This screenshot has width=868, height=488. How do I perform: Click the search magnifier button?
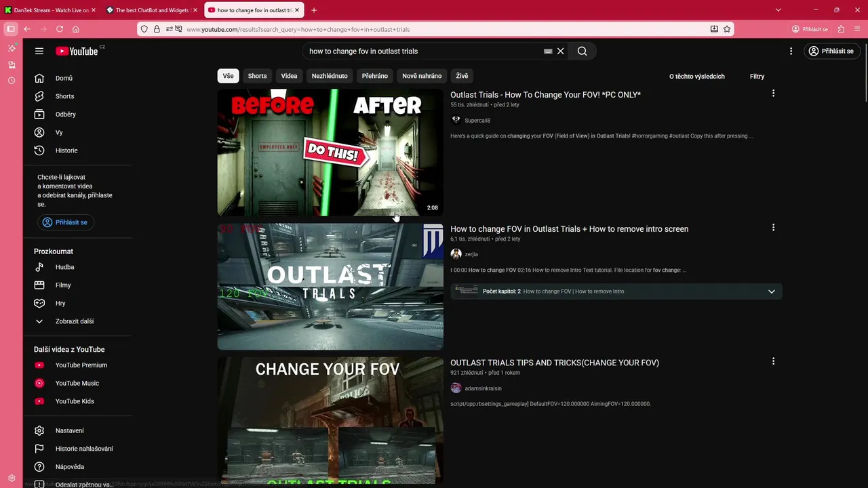click(x=582, y=51)
